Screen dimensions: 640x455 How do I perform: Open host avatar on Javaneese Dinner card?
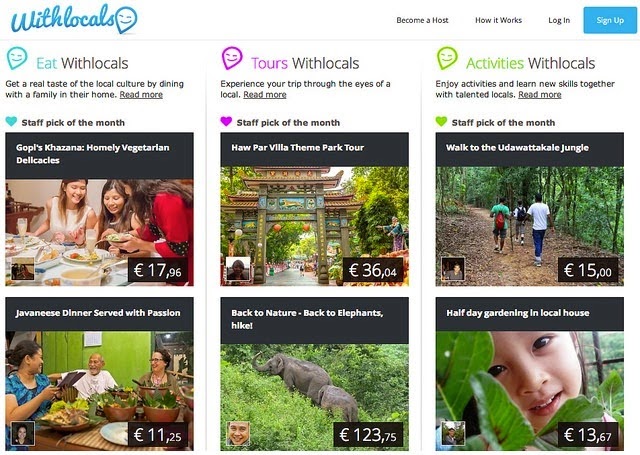coord(23,433)
